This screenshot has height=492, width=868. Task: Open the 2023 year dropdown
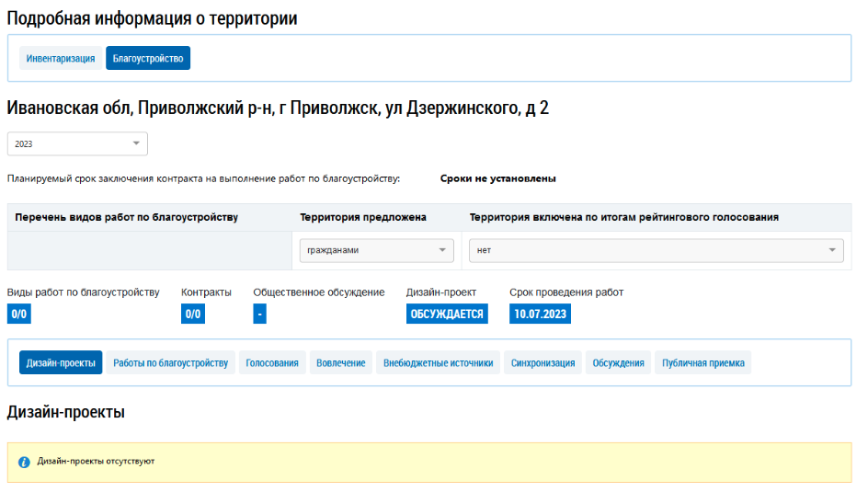(x=77, y=144)
